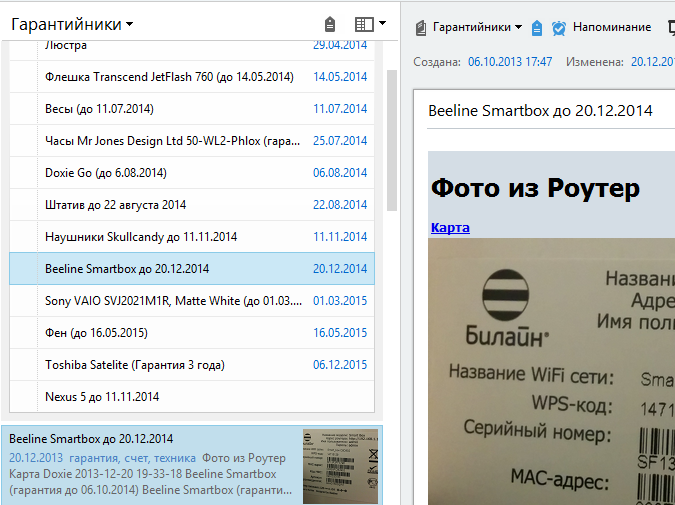Select Toshiba Satelite note row
This screenshot has width=675, height=505.
click(x=192, y=365)
